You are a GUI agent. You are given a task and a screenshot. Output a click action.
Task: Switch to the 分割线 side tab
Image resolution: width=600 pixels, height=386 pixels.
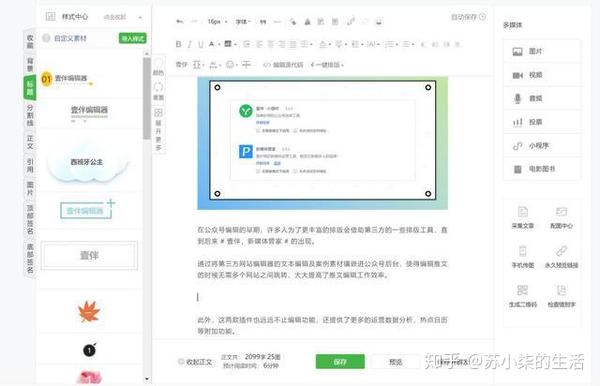(30, 115)
